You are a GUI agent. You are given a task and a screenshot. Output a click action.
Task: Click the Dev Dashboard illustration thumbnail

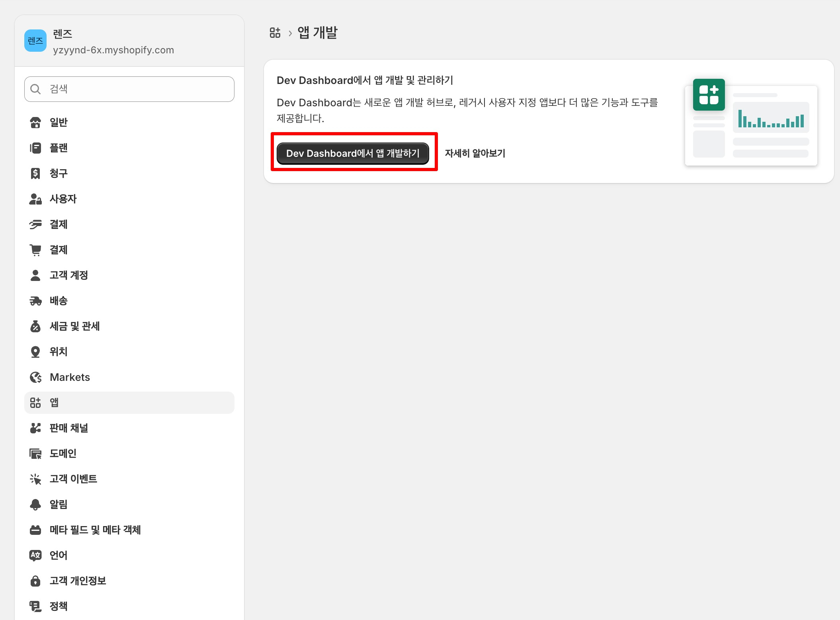coord(751,122)
